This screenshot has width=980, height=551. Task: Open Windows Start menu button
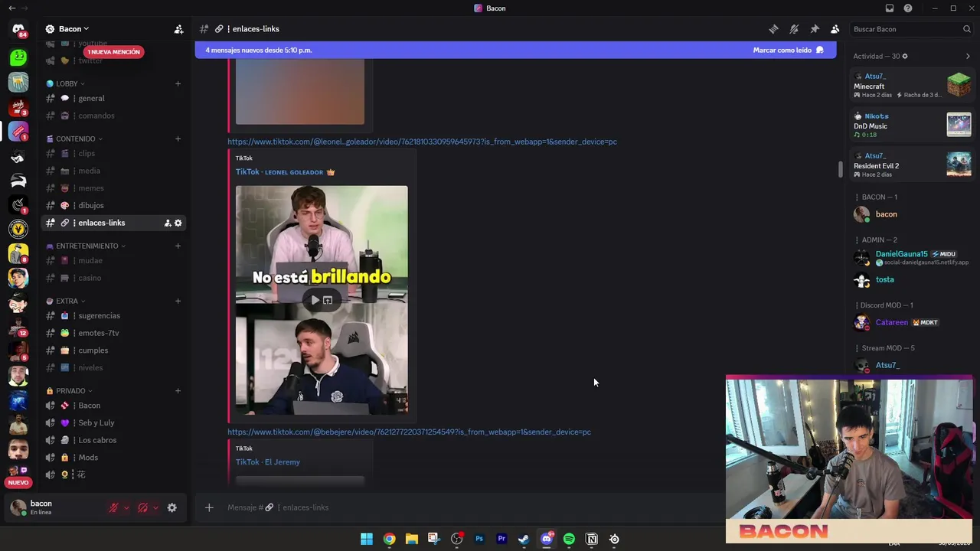367,539
